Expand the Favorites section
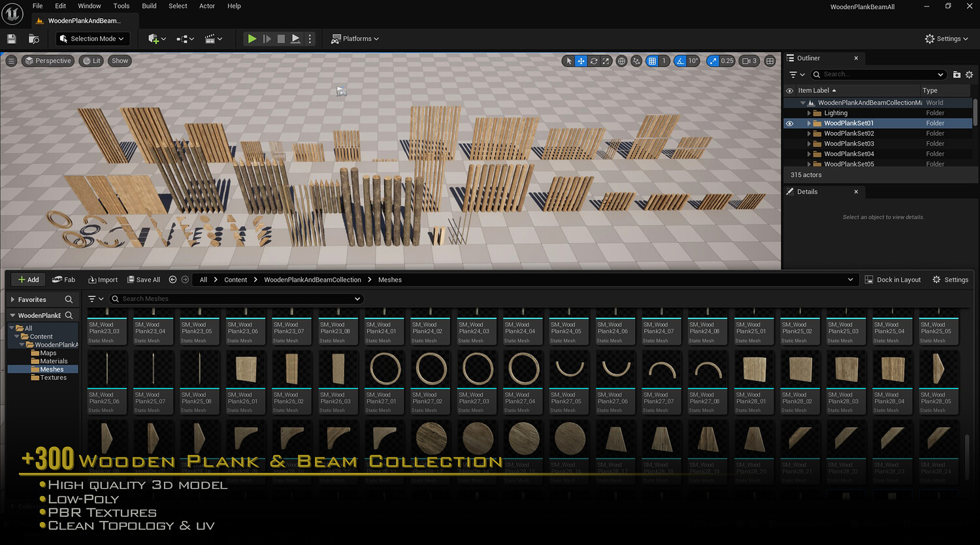The image size is (980, 545). 12,299
